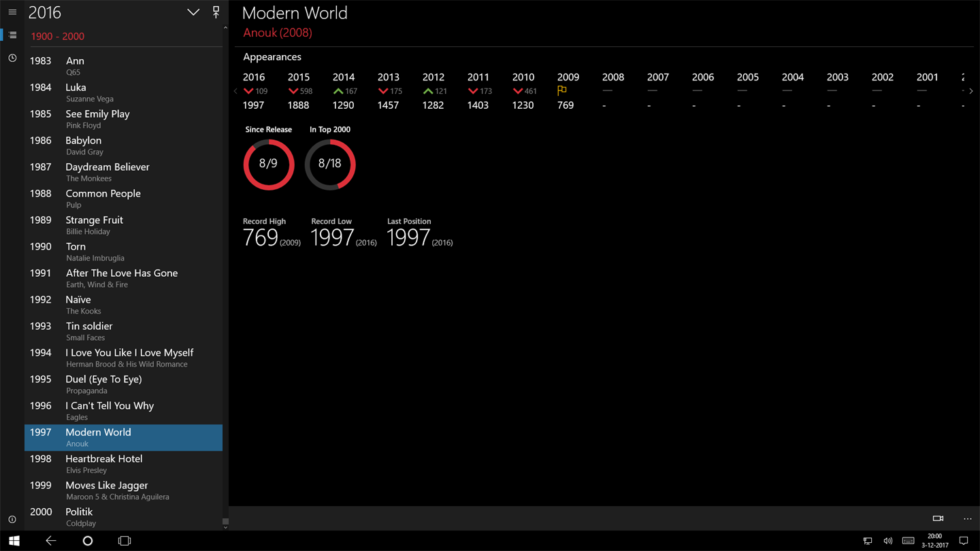The height and width of the screenshot is (551, 980).
Task: Select Torn by Natalie Imbruglia
Action: point(123,252)
